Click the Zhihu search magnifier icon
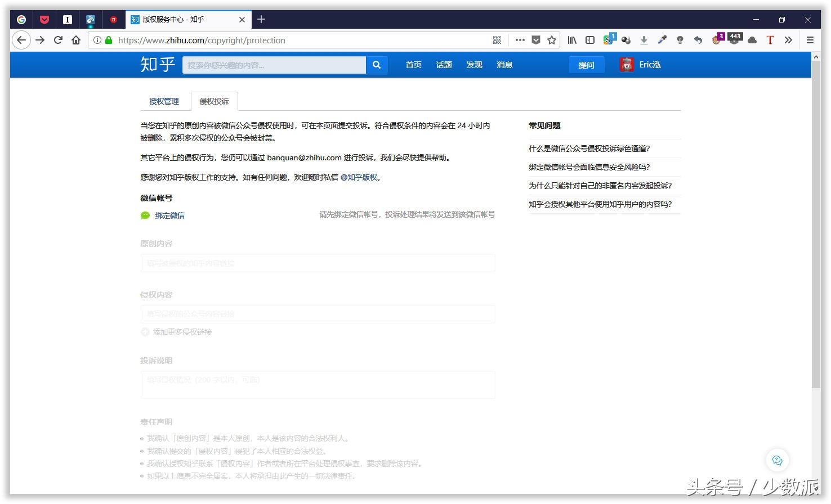This screenshot has height=504, width=831. pos(377,65)
